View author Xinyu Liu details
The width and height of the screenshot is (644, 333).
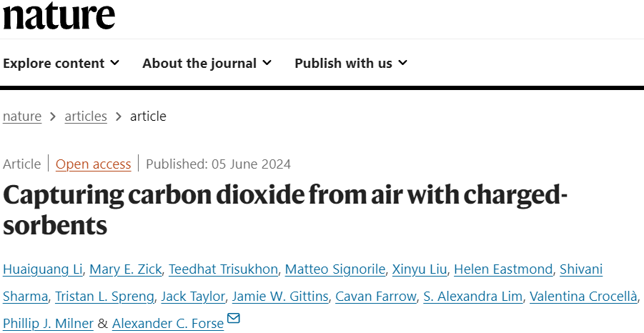420,269
